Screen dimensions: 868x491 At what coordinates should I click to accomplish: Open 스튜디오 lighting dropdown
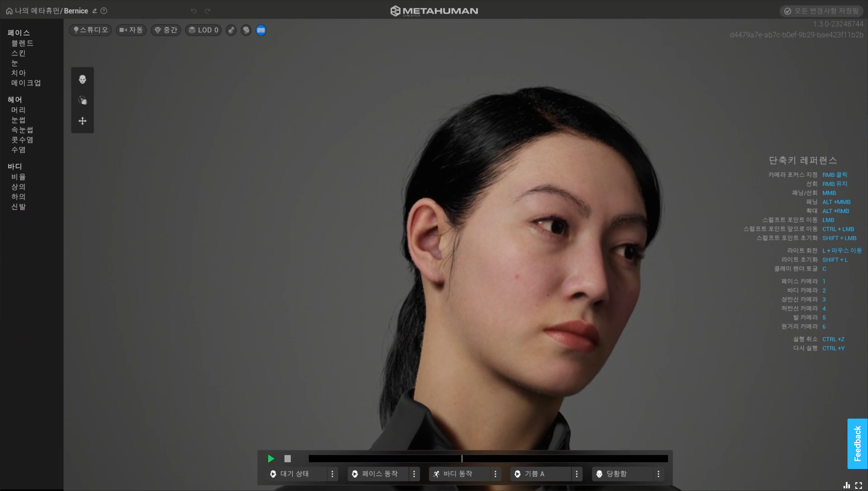point(90,30)
